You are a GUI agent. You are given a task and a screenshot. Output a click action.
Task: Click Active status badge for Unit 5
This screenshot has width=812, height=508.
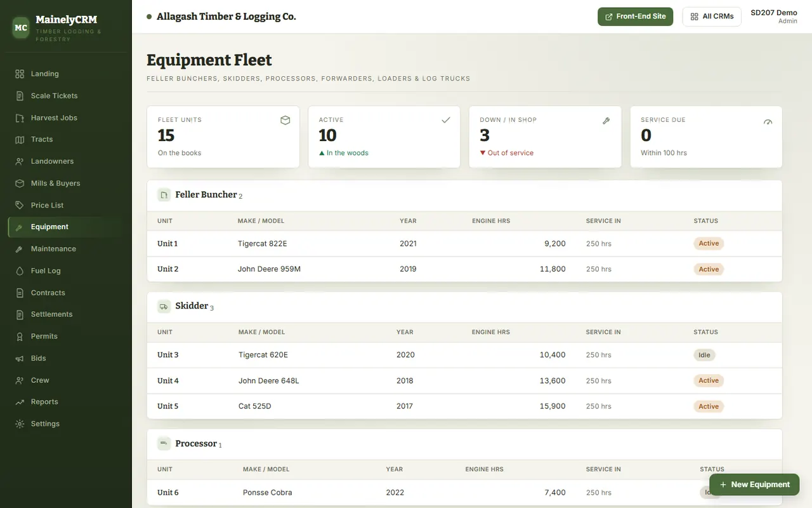click(709, 406)
